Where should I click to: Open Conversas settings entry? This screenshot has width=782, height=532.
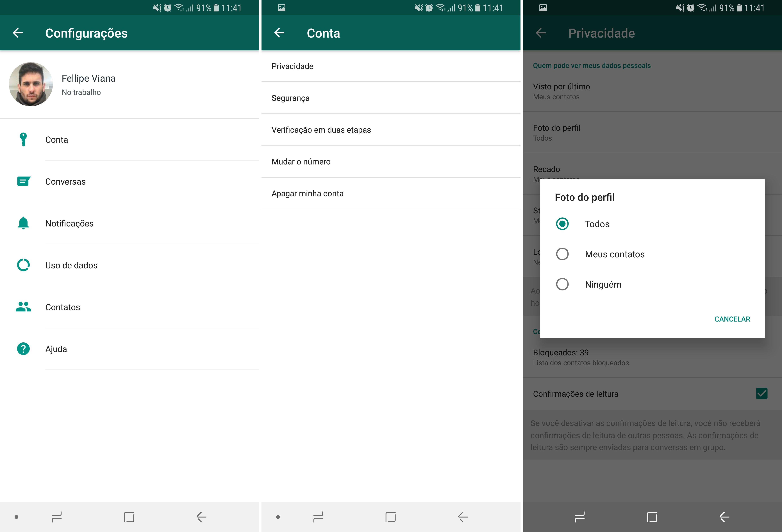[x=129, y=182]
